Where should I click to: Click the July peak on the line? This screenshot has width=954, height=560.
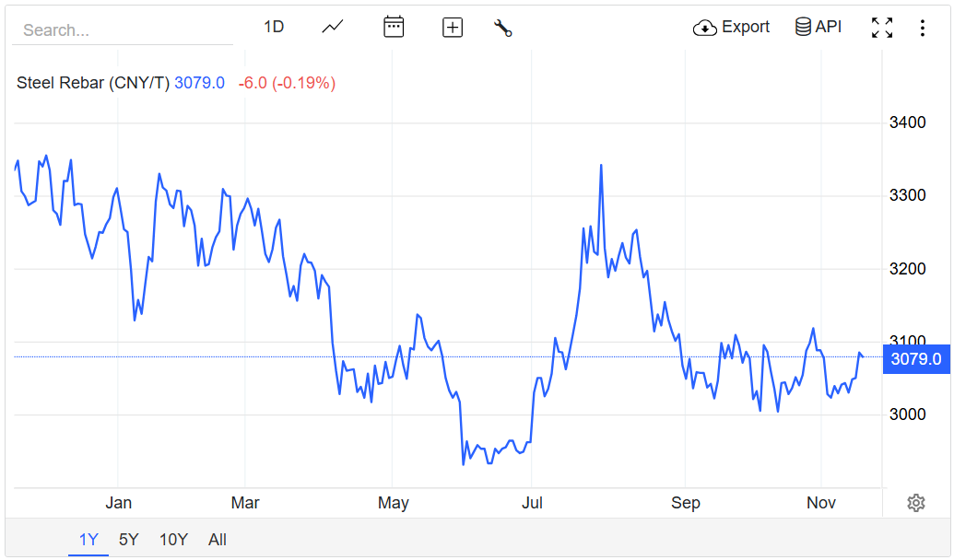click(x=601, y=166)
